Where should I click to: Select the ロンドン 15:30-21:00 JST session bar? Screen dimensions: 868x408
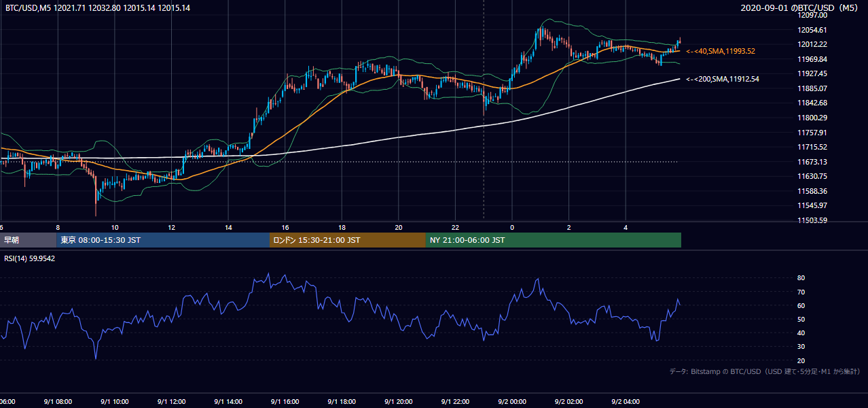click(x=348, y=240)
